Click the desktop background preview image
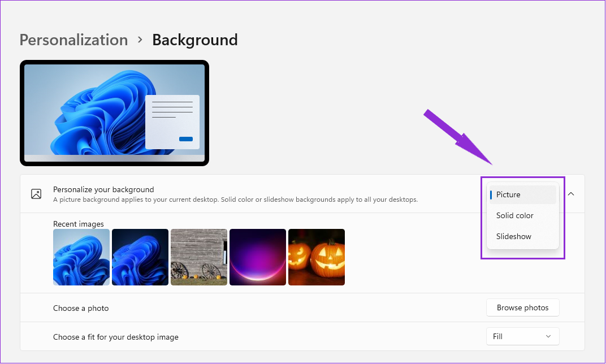 click(114, 112)
